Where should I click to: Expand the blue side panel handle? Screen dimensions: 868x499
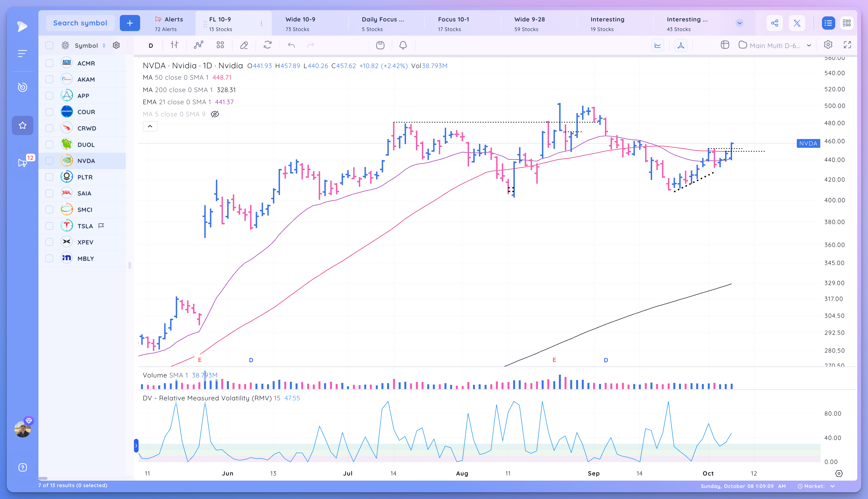tap(136, 446)
